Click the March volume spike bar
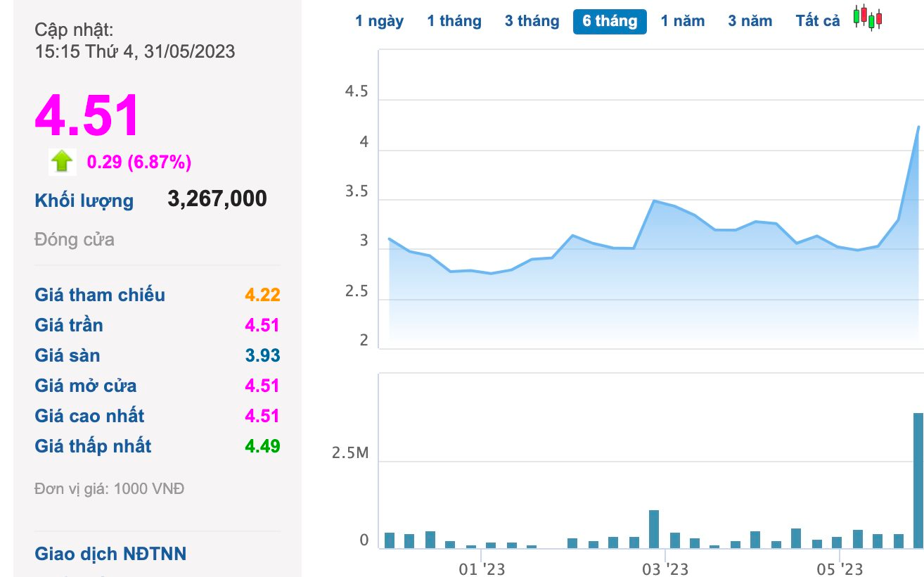The height and width of the screenshot is (577, 924). pyautogui.click(x=654, y=529)
